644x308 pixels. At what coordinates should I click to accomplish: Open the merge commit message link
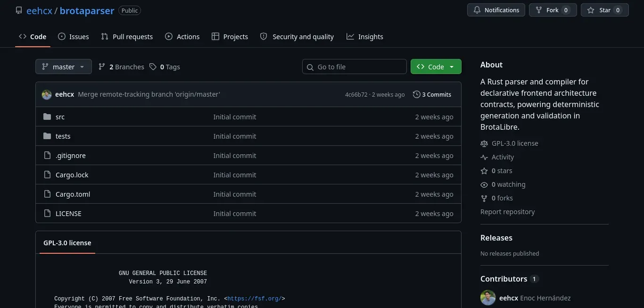pyautogui.click(x=149, y=94)
